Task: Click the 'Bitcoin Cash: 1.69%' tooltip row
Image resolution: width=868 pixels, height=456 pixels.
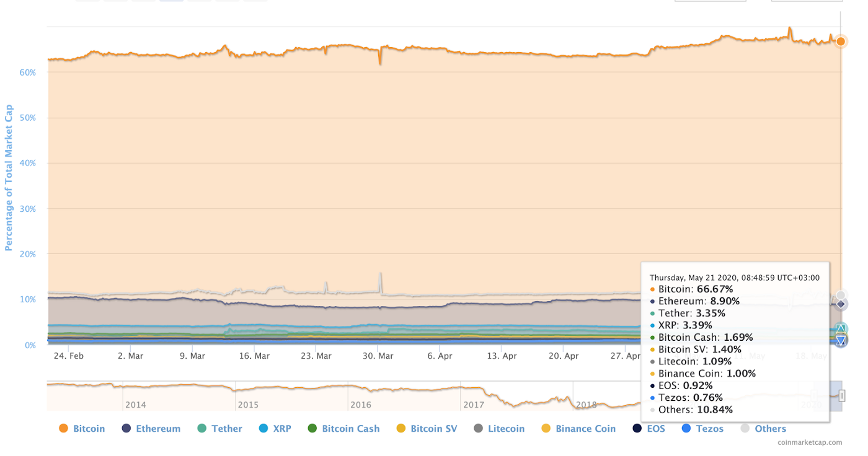Action: click(701, 338)
